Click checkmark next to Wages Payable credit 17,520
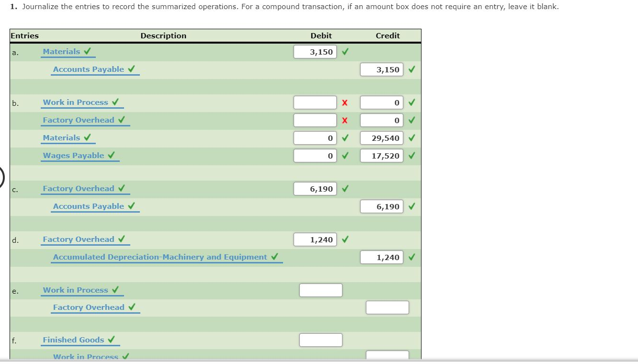 pyautogui.click(x=412, y=155)
